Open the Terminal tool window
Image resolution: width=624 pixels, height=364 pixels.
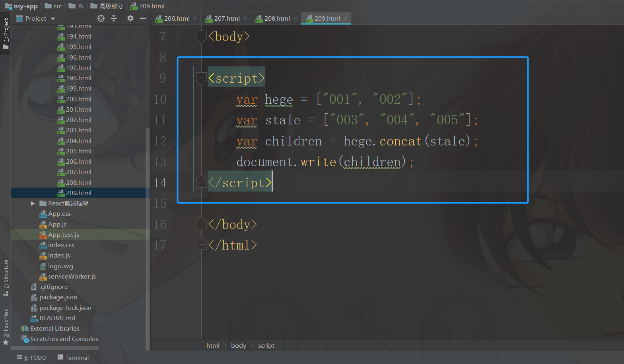73,358
